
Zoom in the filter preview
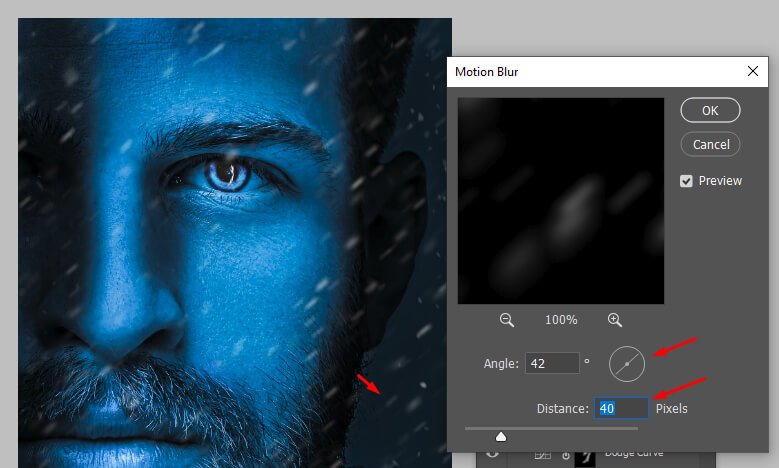[615, 320]
